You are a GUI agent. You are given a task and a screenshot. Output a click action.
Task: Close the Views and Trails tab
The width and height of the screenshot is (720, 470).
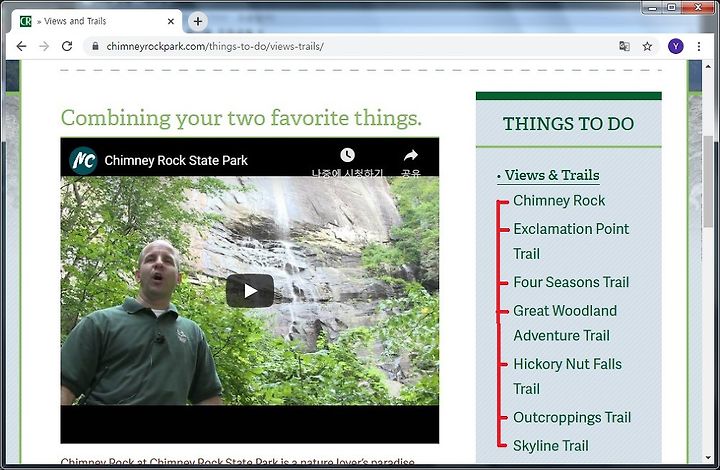click(171, 21)
